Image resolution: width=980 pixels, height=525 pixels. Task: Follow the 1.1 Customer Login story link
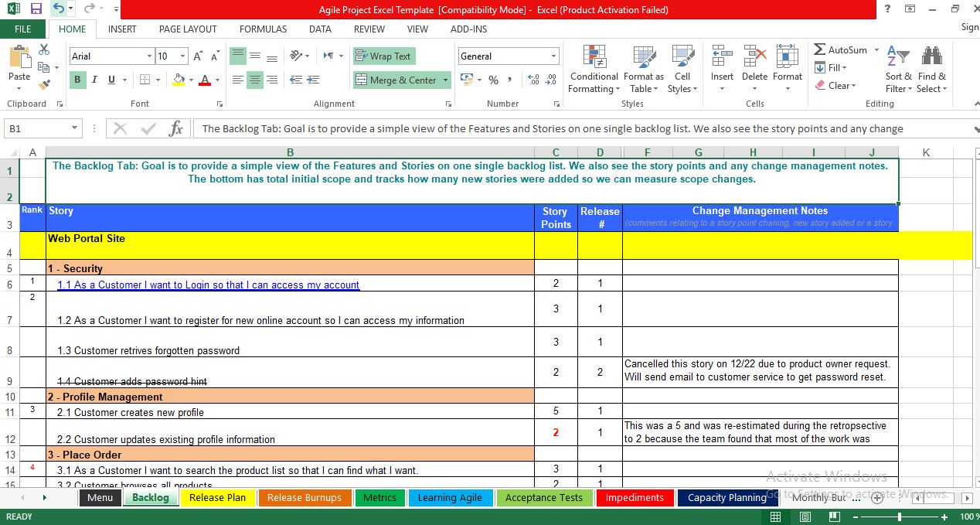(x=208, y=285)
